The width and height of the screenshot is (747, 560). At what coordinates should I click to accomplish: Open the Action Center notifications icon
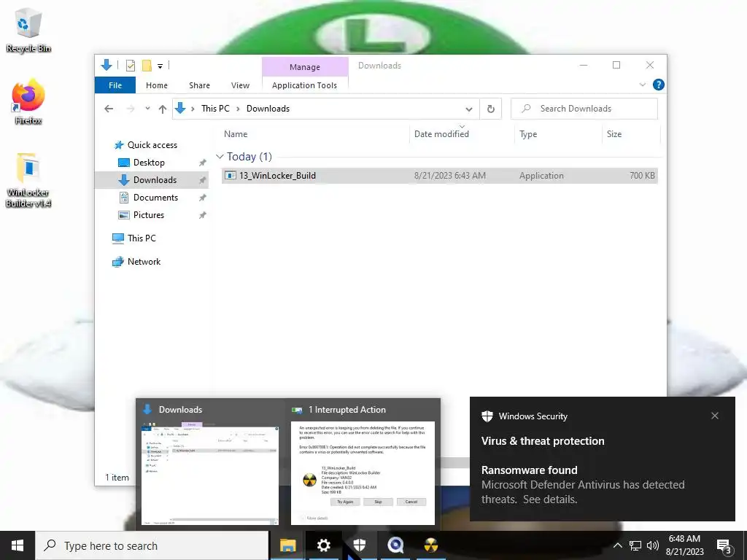(x=724, y=546)
